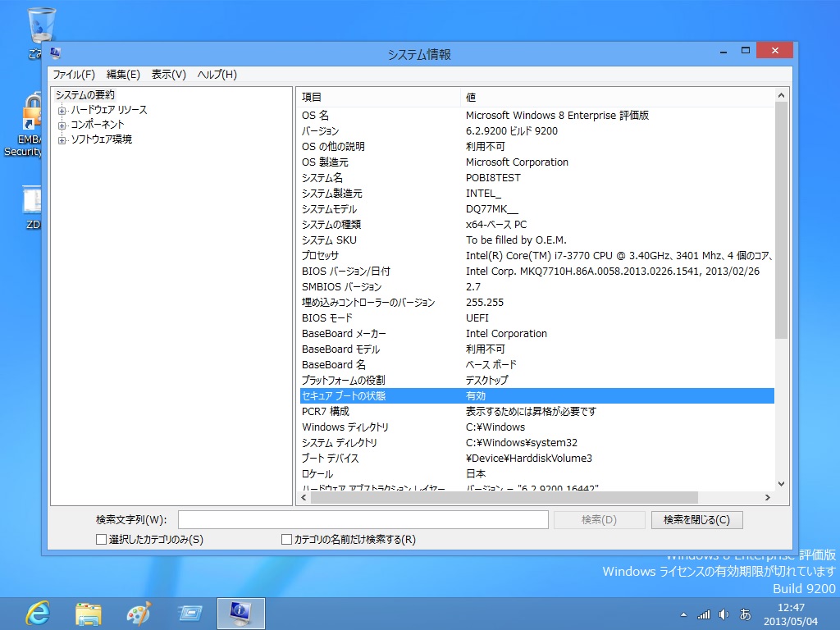Click in the 検索文字列 search input field
This screenshot has width=840, height=630.
click(363, 520)
